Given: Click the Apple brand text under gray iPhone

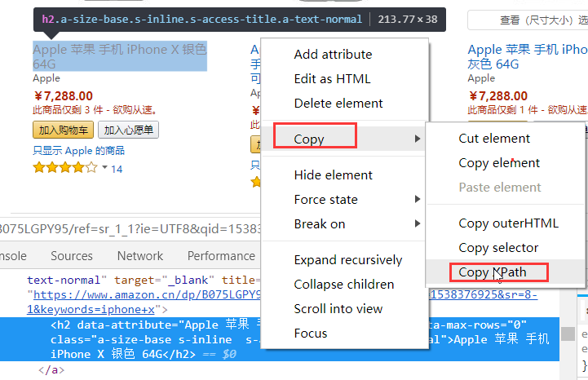Looking at the screenshot, I should (481, 78).
